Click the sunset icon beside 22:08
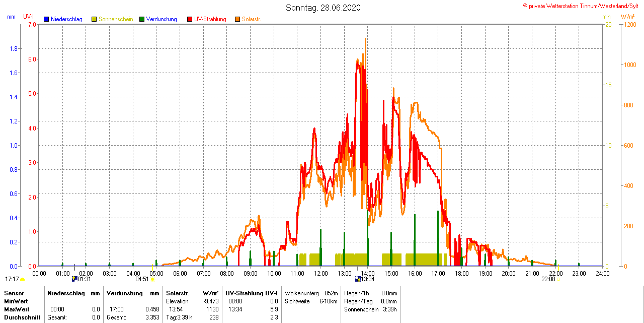 [559, 279]
